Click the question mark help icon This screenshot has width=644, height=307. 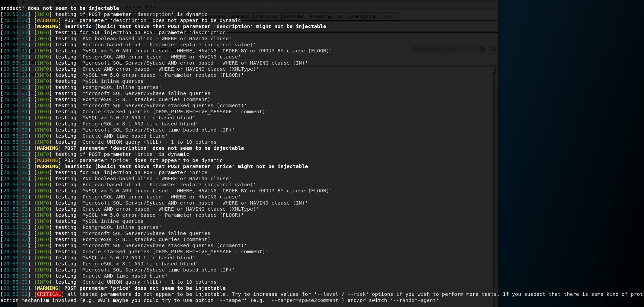pyautogui.click(x=492, y=49)
